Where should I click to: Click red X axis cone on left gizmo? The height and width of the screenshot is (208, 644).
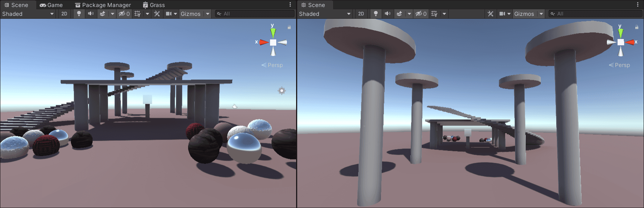263,42
